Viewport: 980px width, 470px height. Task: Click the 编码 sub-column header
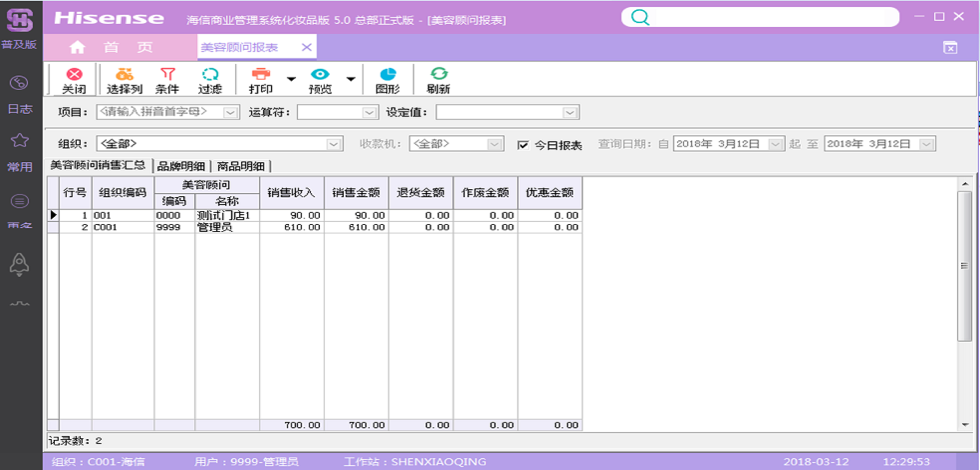(x=174, y=201)
